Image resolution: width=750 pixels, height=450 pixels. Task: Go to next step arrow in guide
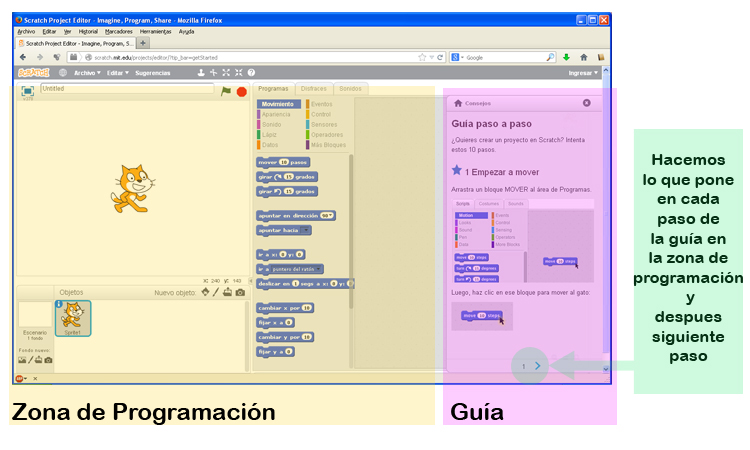tap(538, 366)
